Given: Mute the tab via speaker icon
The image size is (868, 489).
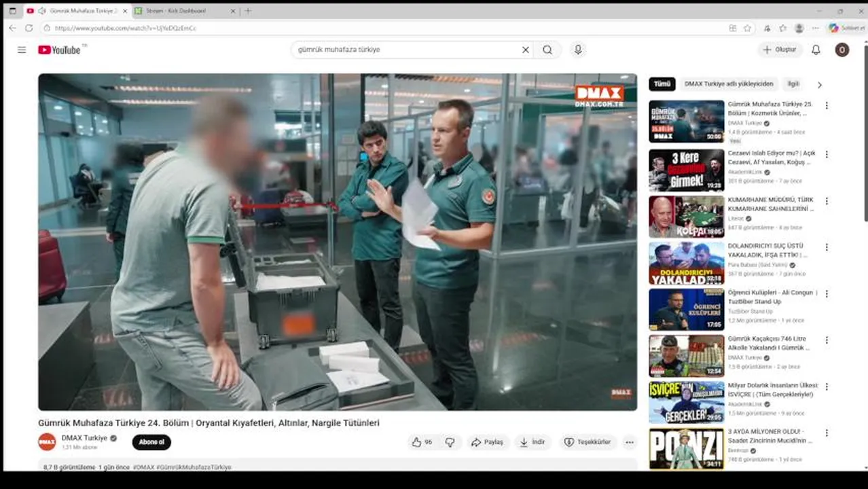Looking at the screenshot, I should click(42, 11).
